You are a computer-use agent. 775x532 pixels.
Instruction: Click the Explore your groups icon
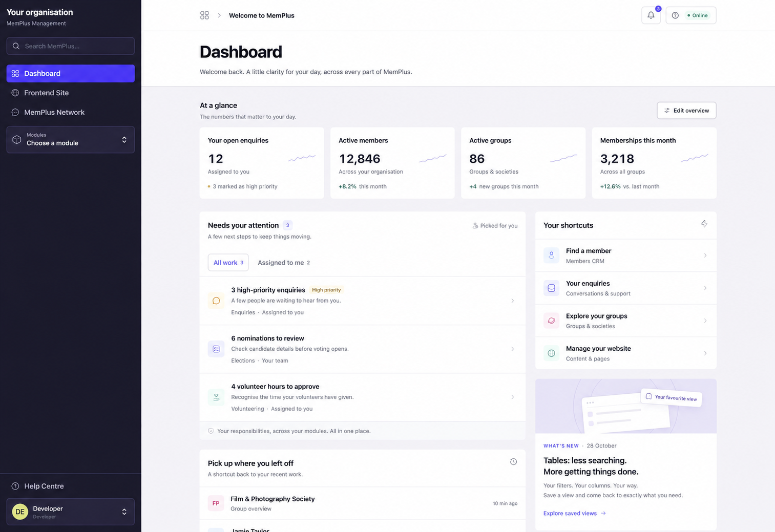551,321
